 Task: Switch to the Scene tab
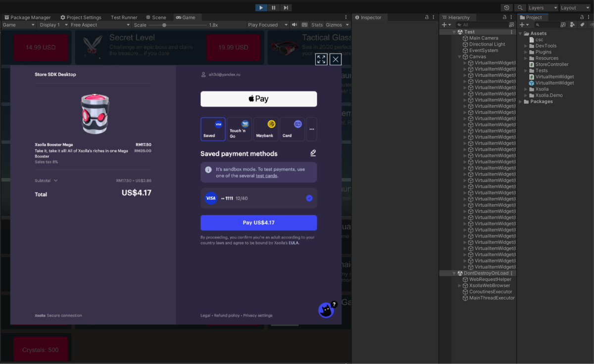(155, 17)
